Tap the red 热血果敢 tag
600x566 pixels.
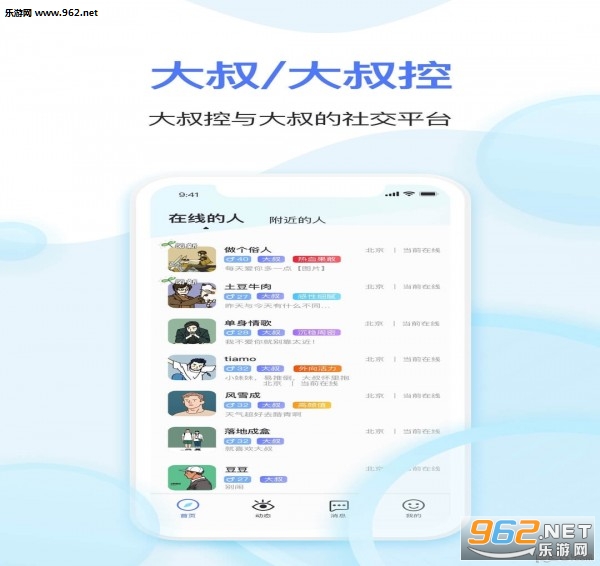coord(317,259)
